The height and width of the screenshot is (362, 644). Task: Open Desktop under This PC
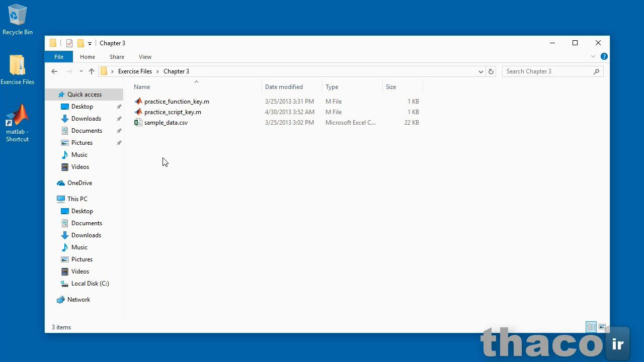[x=82, y=211]
